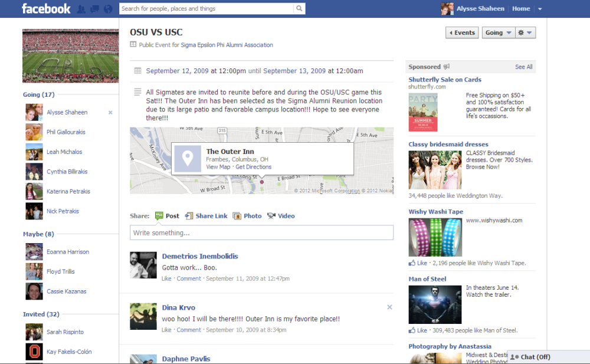Image resolution: width=590 pixels, height=364 pixels.
Task: Click the map pin icon for The Outer Inn
Action: click(x=188, y=158)
